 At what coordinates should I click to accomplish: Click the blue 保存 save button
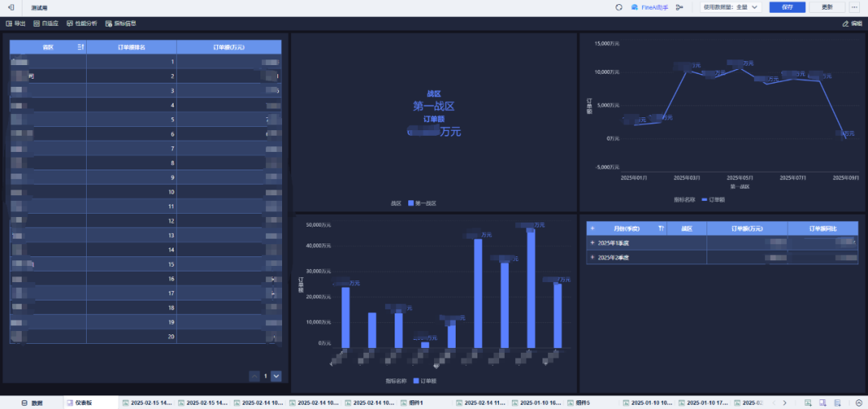787,7
